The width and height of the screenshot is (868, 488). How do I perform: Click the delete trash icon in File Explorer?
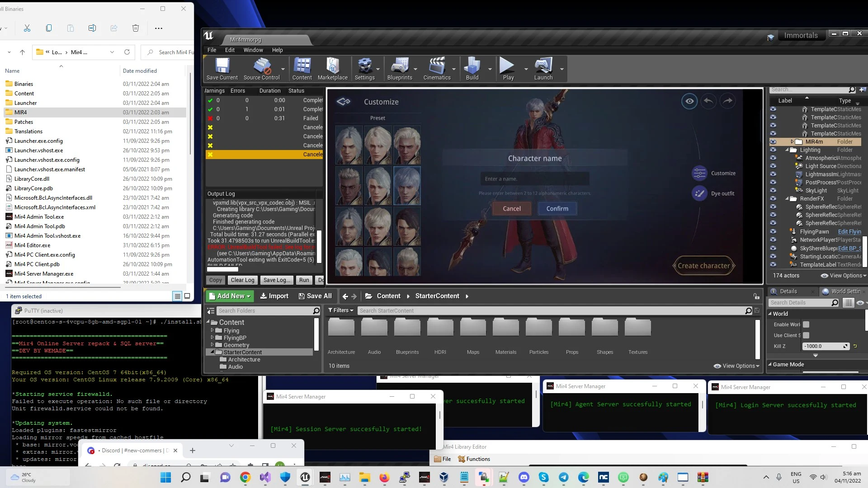coord(136,28)
